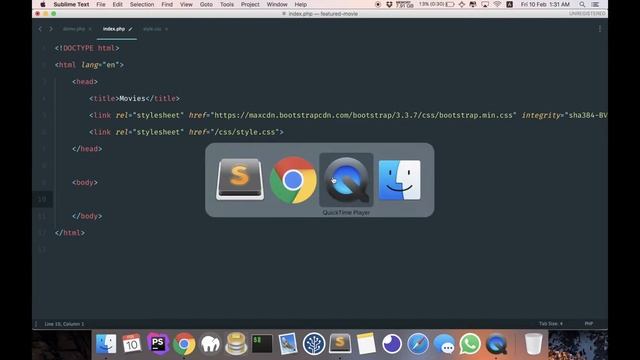Open Terminal from the Dock
This screenshot has height=360, width=640.
[262, 343]
